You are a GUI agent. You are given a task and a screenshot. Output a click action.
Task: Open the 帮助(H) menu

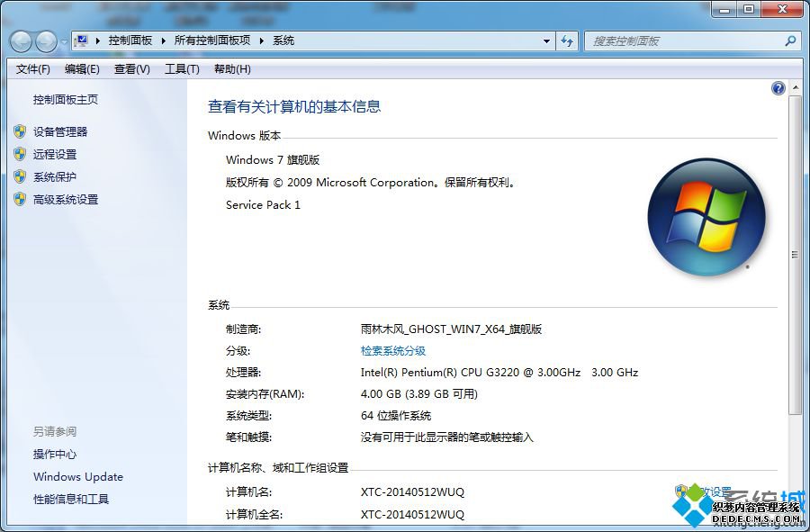pyautogui.click(x=232, y=69)
